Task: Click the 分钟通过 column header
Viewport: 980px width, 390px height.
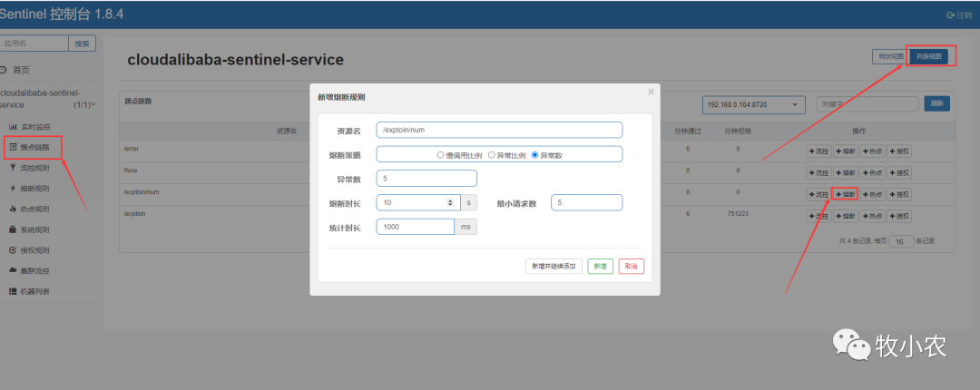Action: pos(688,132)
